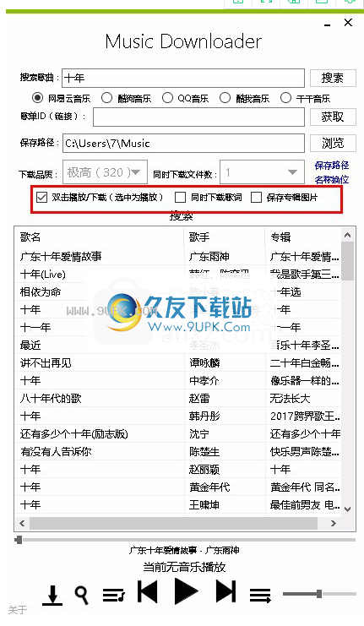
Task: Open the 下载品质 quality dropdown
Action: point(105,172)
